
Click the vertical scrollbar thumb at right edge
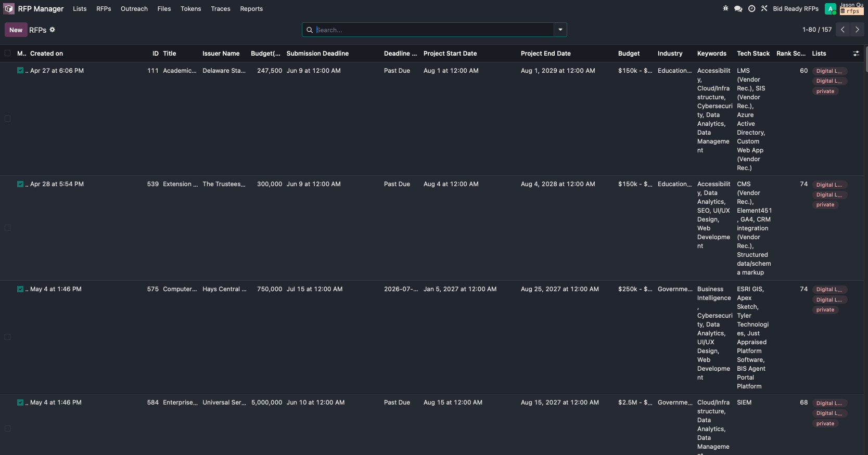[866, 58]
